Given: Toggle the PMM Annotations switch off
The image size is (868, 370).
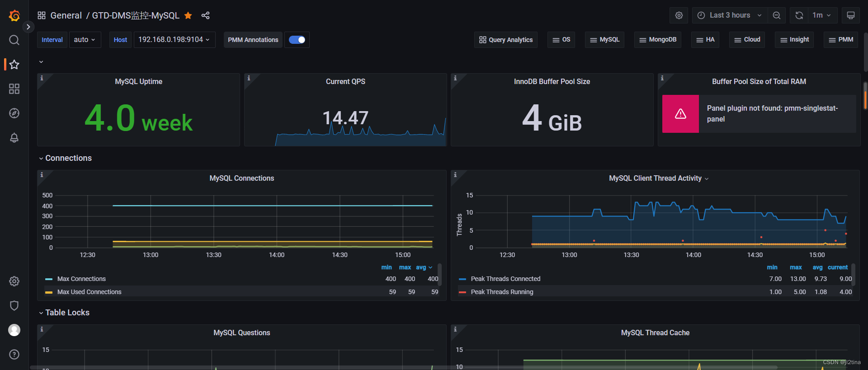Looking at the screenshot, I should [297, 40].
